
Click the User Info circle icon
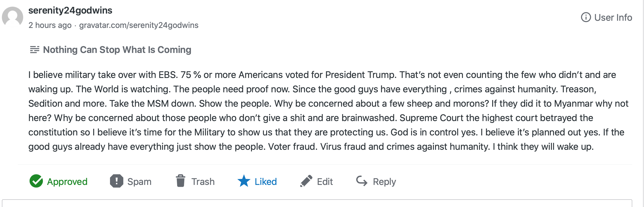coord(586,17)
